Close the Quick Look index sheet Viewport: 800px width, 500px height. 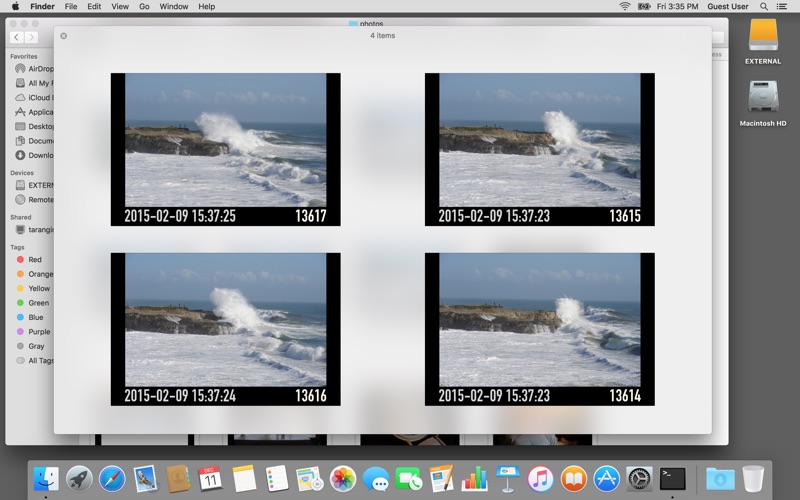64,36
